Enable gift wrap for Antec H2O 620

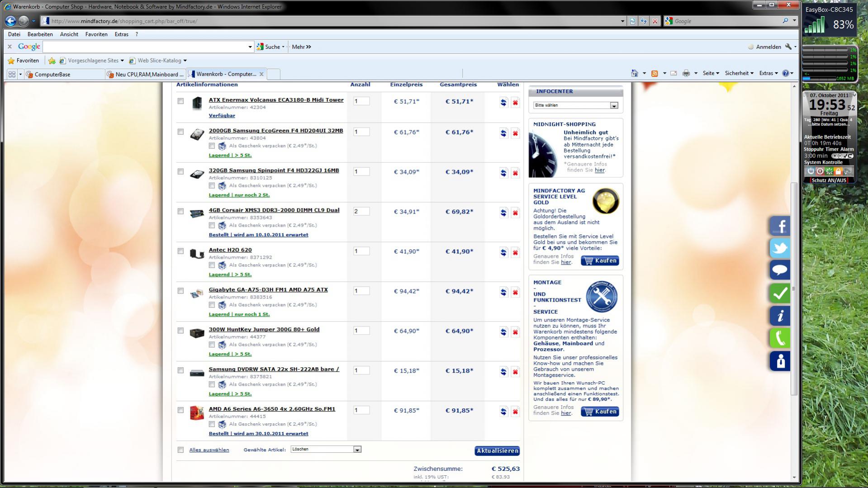pyautogui.click(x=212, y=265)
